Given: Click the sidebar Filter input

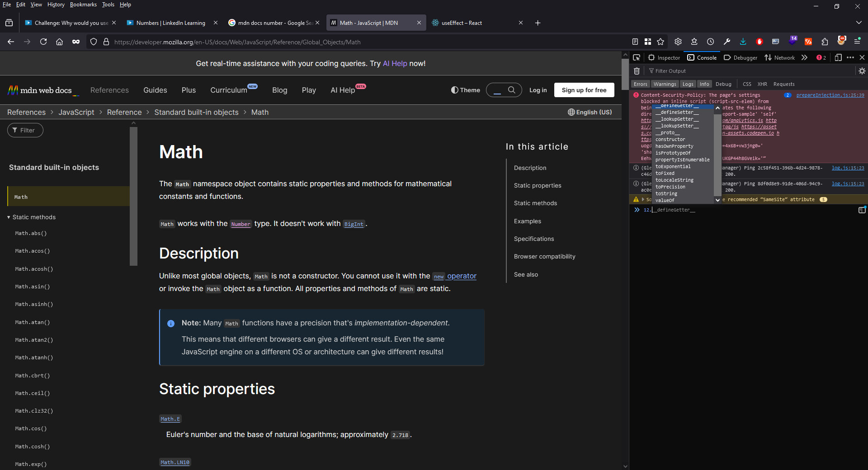Looking at the screenshot, I should [25, 130].
